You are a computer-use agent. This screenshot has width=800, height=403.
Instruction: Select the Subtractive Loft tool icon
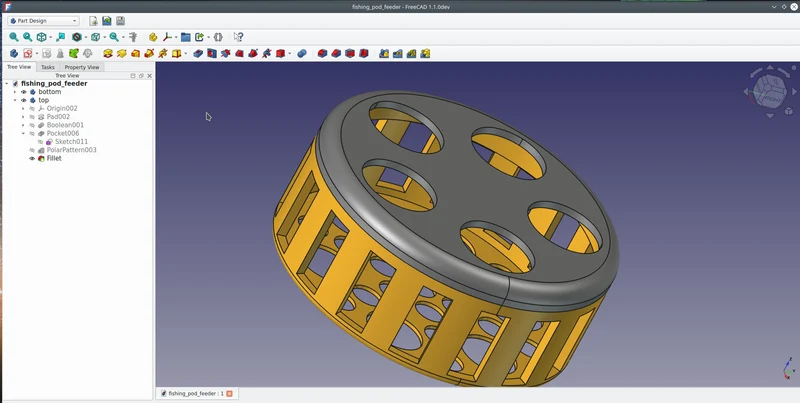tap(239, 53)
